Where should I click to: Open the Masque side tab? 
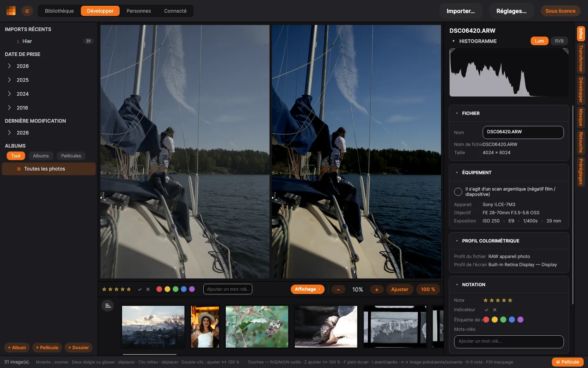pyautogui.click(x=581, y=117)
